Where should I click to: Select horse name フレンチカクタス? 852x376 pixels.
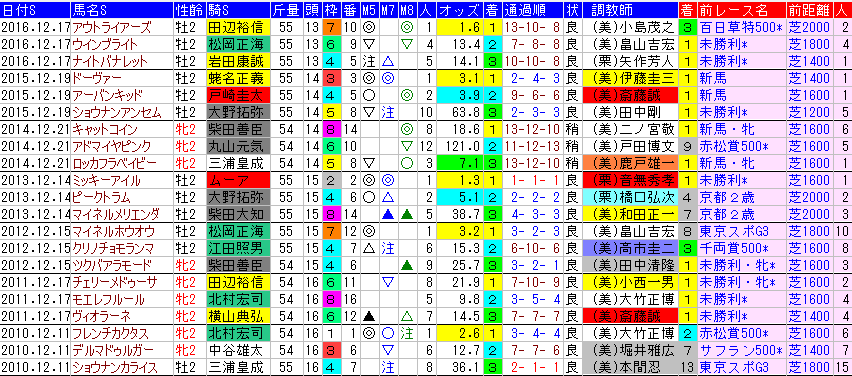(111, 334)
